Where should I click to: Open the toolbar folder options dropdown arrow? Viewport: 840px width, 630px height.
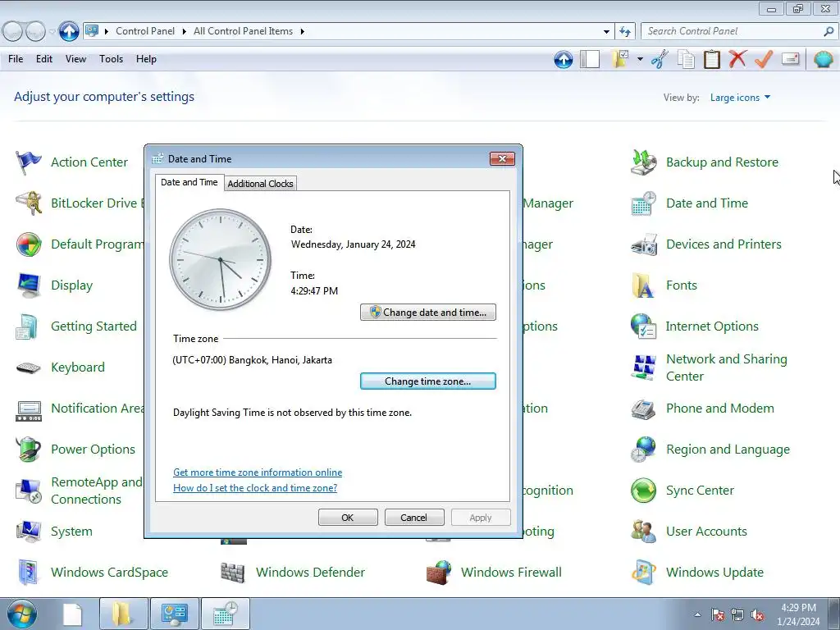click(x=640, y=59)
